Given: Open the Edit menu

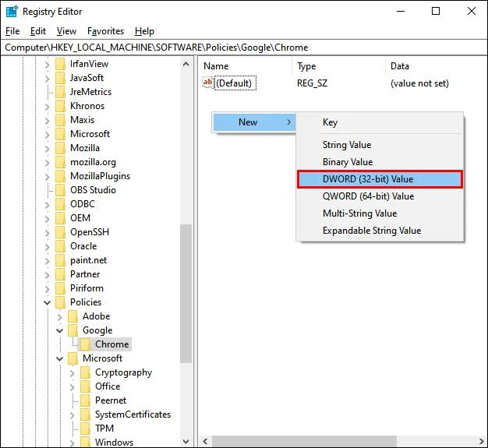Looking at the screenshot, I should 38,31.
